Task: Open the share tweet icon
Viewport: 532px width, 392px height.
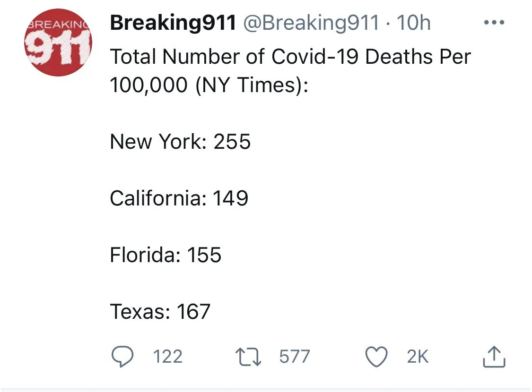Action: click(x=494, y=357)
